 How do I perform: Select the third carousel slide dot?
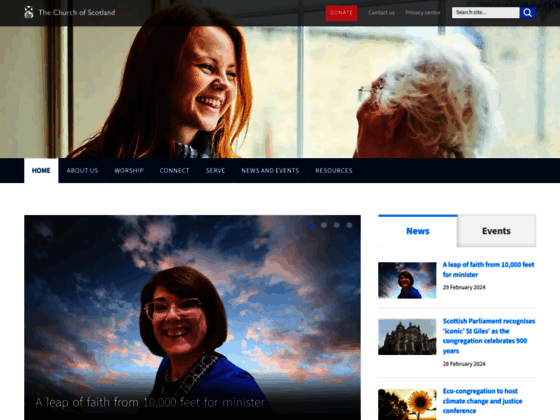(336, 225)
